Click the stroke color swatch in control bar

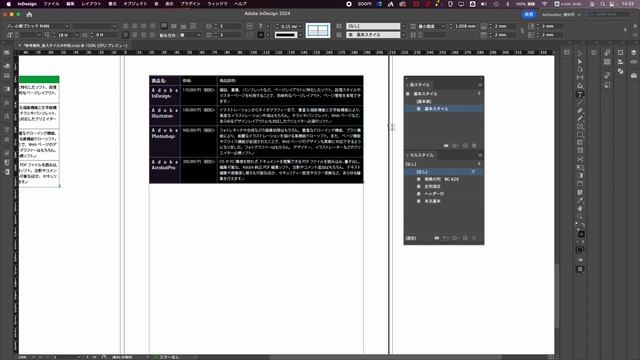coord(261,35)
